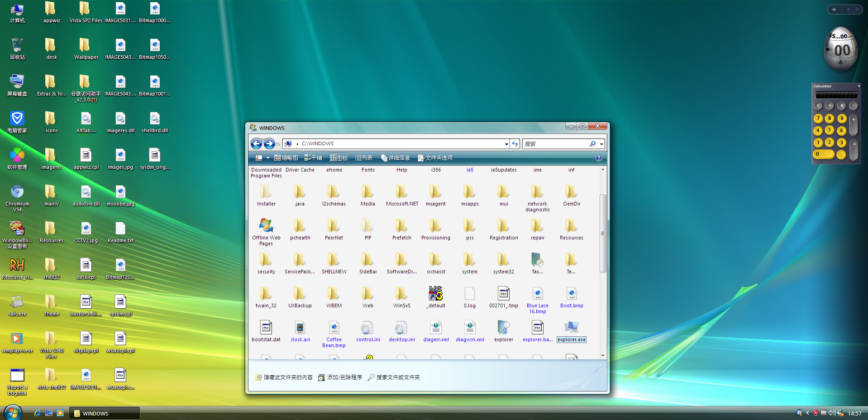This screenshot has width=868, height=420.
Task: Switch folder view to 缩略图 (thumbnails)
Action: (x=286, y=157)
